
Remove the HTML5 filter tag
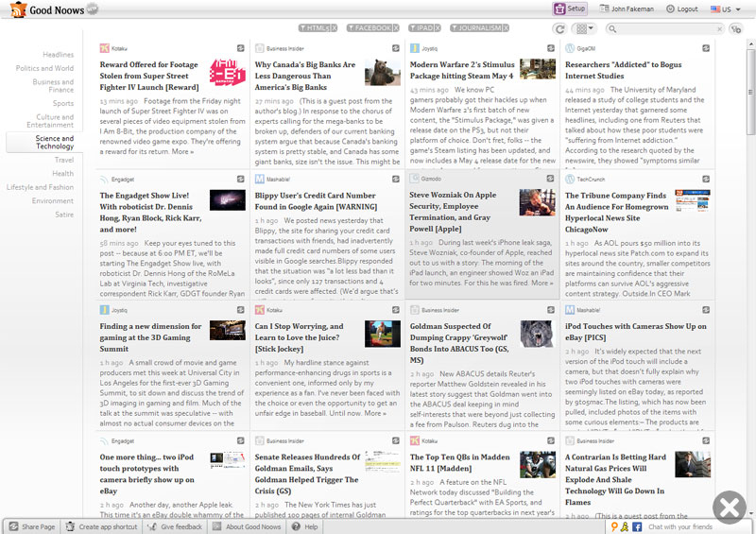coord(333,28)
